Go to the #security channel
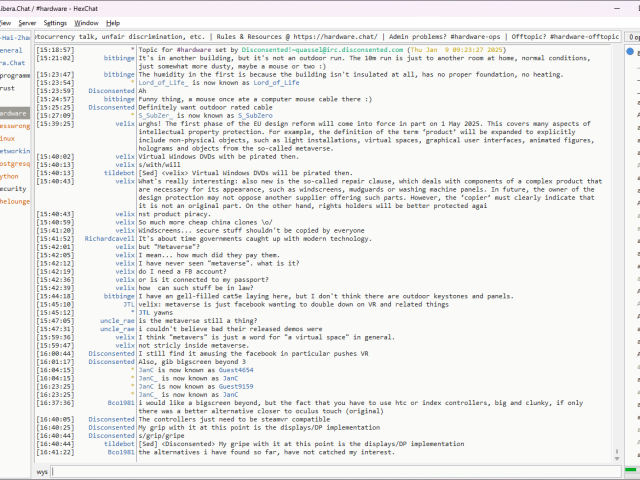This screenshot has width=640, height=480. point(13,188)
